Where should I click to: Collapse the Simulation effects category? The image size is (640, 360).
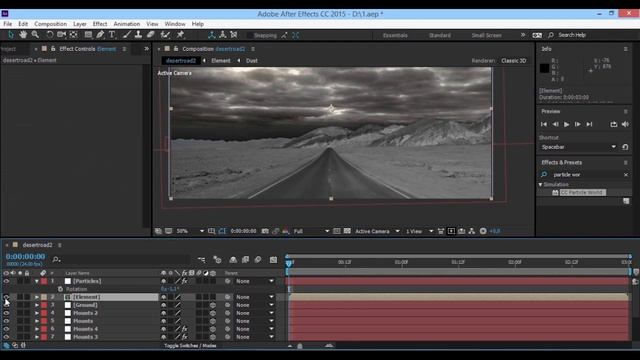[540, 184]
